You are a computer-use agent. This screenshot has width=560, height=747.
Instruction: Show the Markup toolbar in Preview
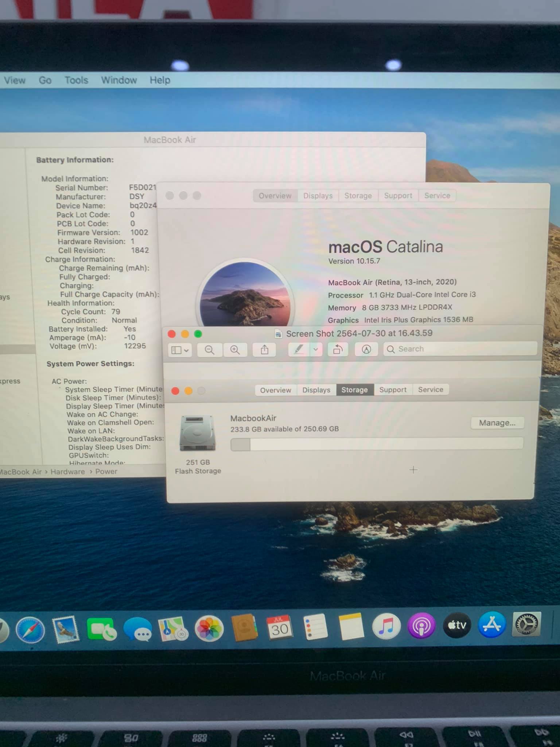point(366,350)
